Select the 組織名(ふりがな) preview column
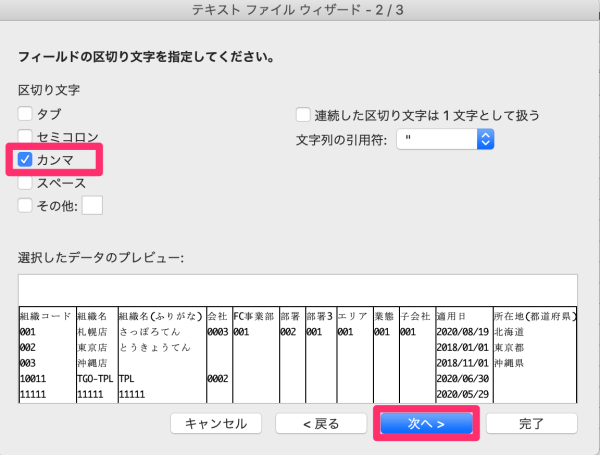 (x=160, y=316)
